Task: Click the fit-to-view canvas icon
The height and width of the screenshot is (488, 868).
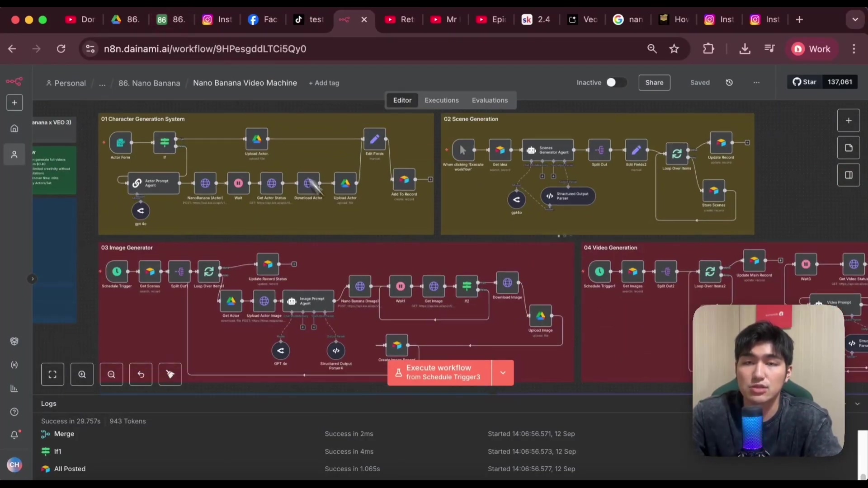Action: click(x=52, y=374)
